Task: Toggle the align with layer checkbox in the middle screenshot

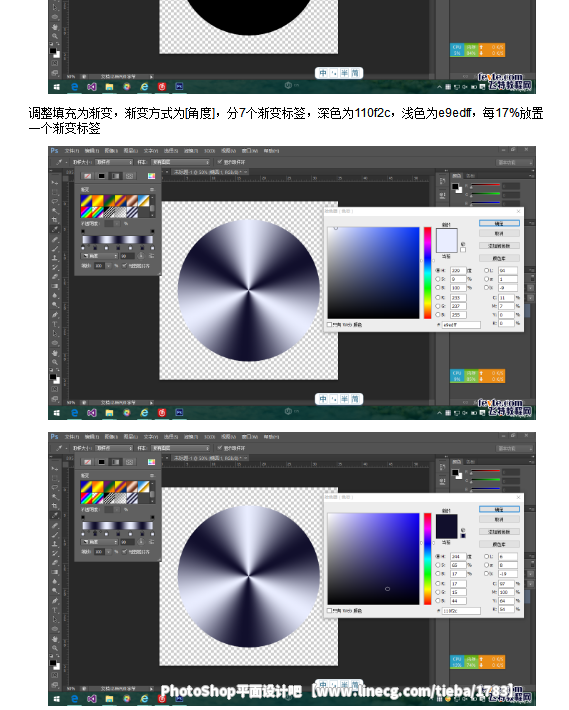Action: coord(124,265)
